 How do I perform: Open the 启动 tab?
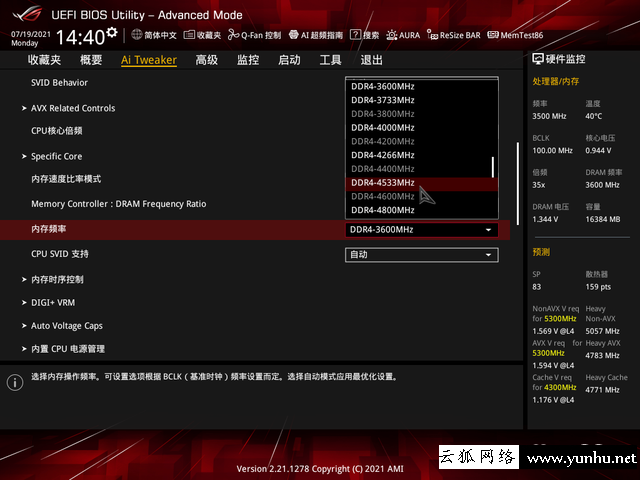[x=289, y=60]
